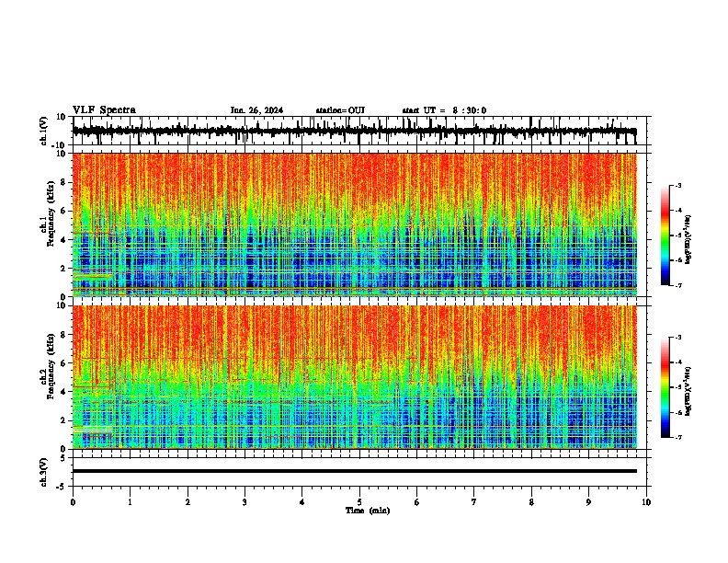Click time axis tick label '7'
This screenshot has height=563, width=728.
474,502
